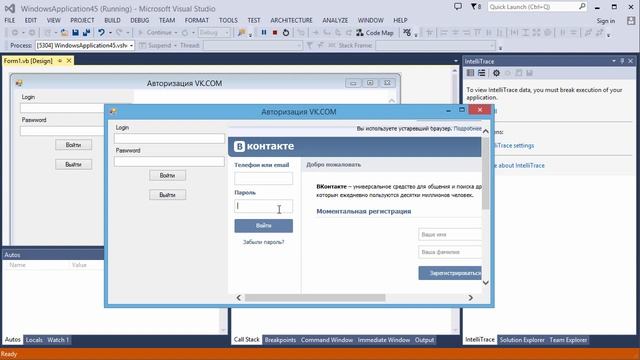
Task: Open the TOOLS menu
Action: (x=228, y=20)
